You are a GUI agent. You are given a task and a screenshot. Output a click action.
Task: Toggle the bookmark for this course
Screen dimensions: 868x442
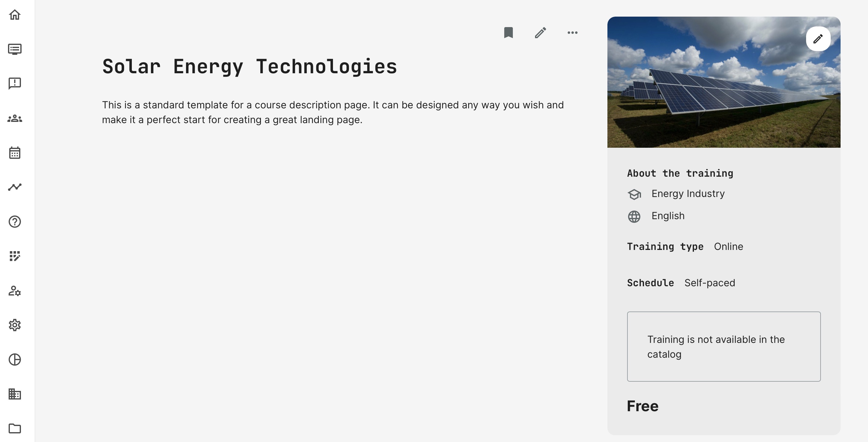click(509, 33)
